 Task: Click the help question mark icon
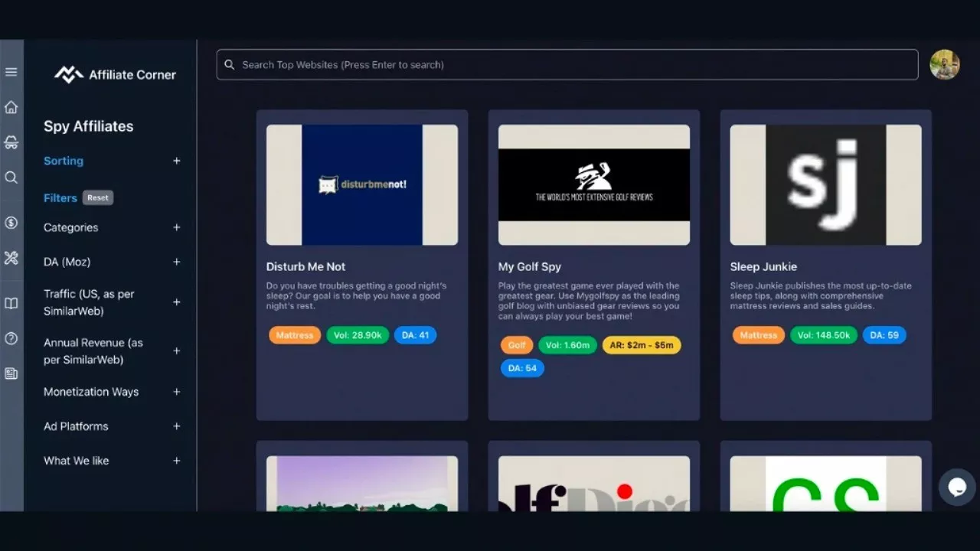(x=11, y=338)
